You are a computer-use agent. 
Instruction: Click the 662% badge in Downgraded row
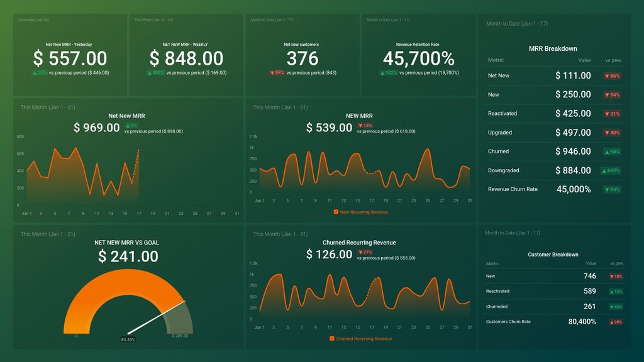pos(611,170)
